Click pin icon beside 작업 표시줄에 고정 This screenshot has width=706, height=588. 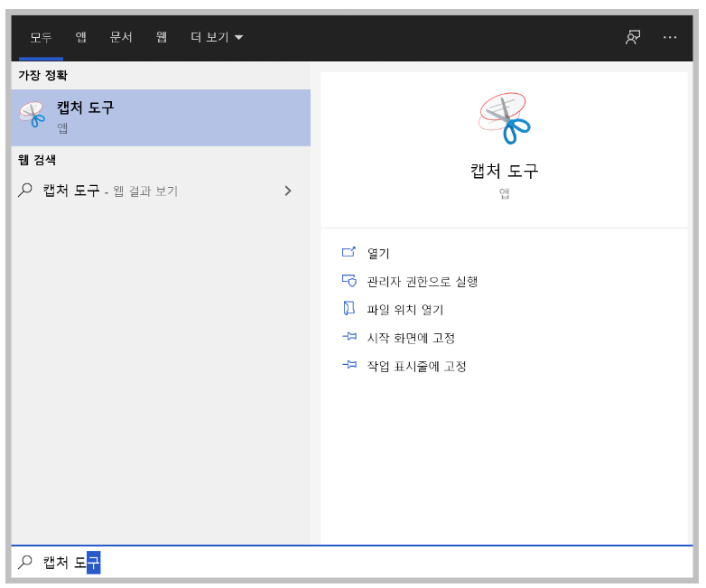[349, 364]
